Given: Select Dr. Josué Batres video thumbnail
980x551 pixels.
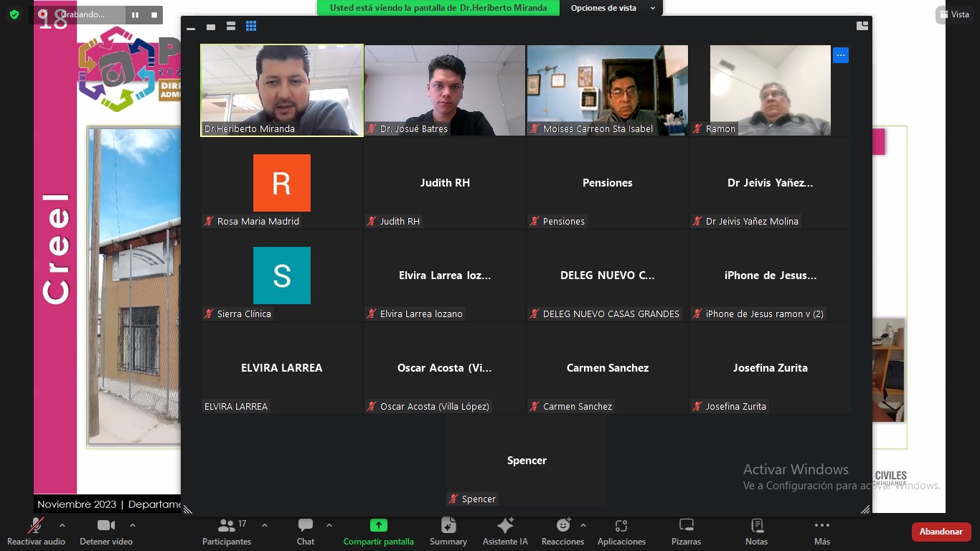Looking at the screenshot, I should point(445,90).
